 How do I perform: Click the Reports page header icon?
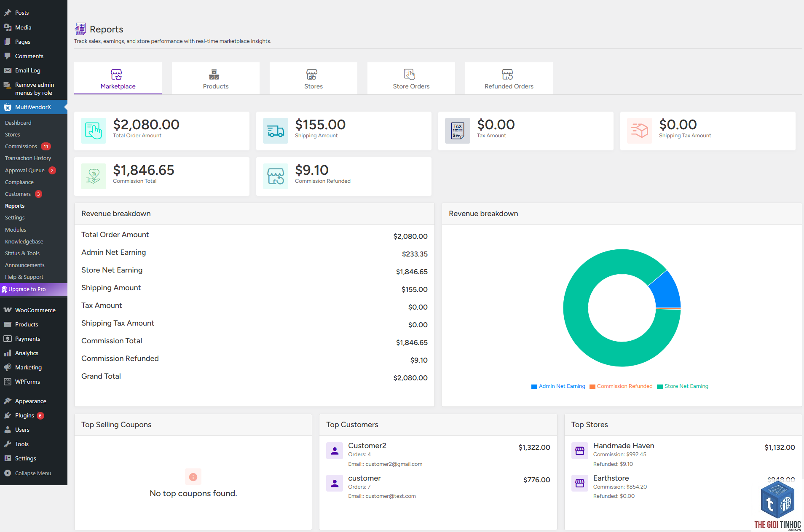[x=80, y=29]
